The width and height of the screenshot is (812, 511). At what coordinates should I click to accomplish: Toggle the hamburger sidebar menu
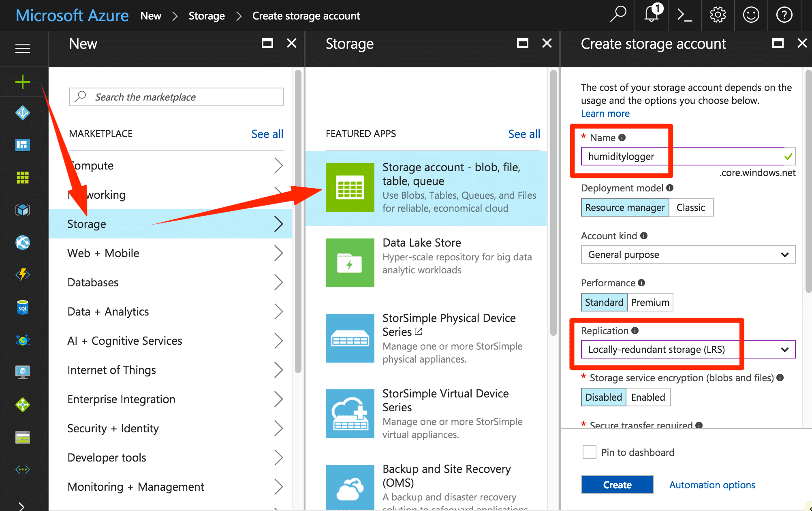23,48
